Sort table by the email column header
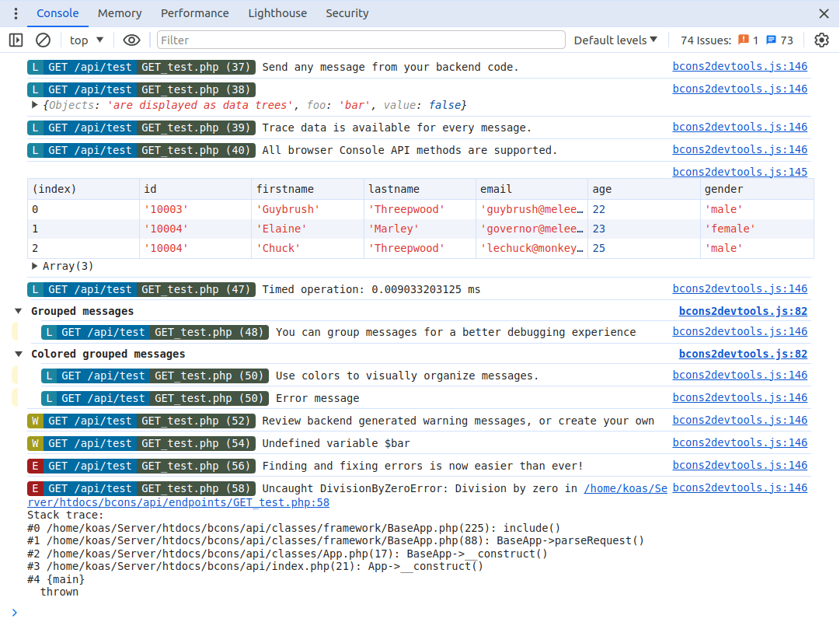The width and height of the screenshot is (840, 622). (532, 189)
